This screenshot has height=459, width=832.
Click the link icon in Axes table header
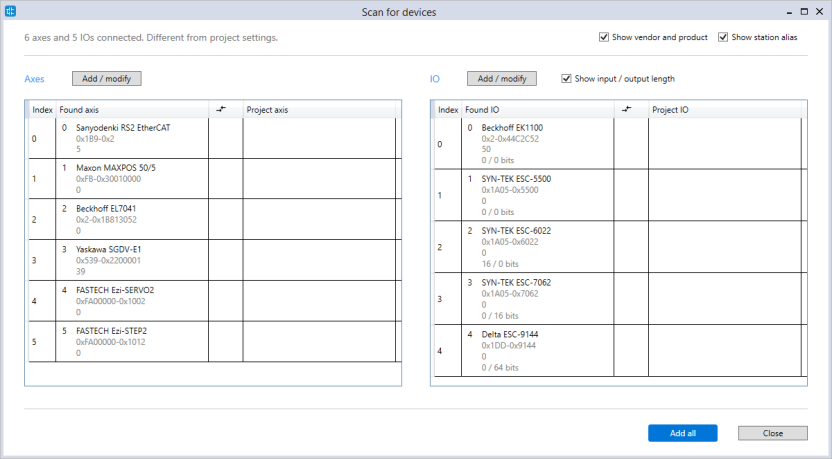(221, 109)
